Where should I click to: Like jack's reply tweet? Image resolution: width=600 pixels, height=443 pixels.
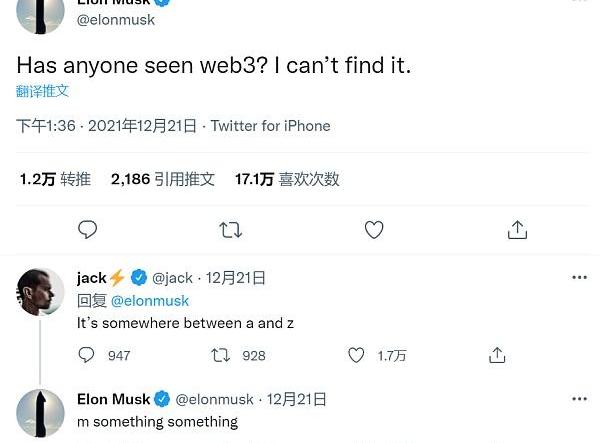tap(356, 355)
